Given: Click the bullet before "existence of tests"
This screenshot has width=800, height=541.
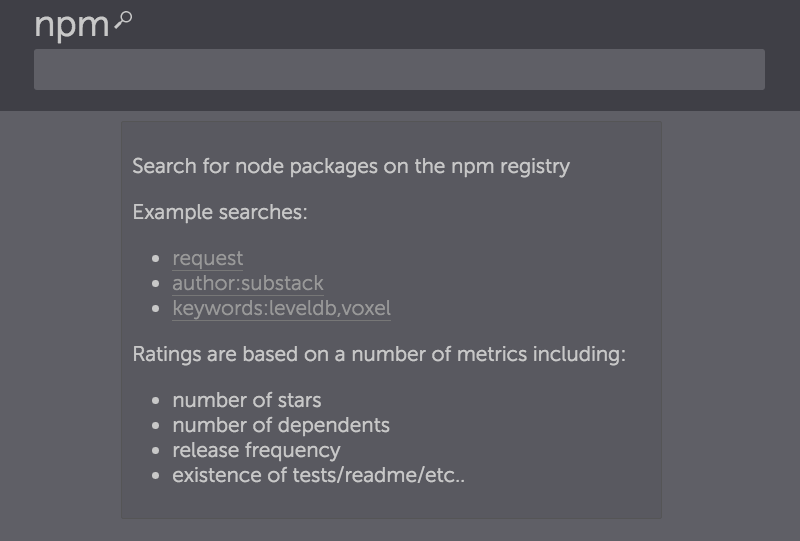Looking at the screenshot, I should coord(155,476).
